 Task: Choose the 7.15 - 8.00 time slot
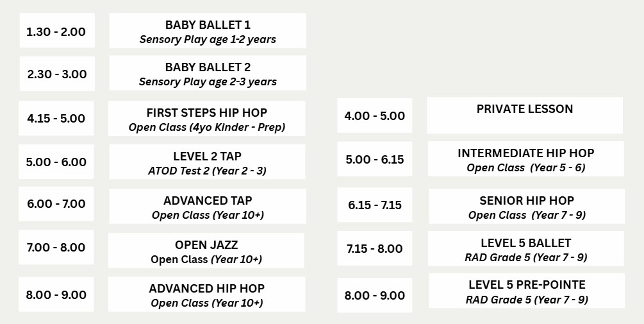375,249
